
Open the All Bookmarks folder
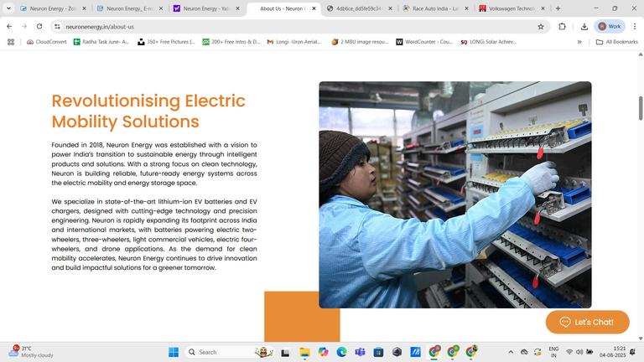617,42
